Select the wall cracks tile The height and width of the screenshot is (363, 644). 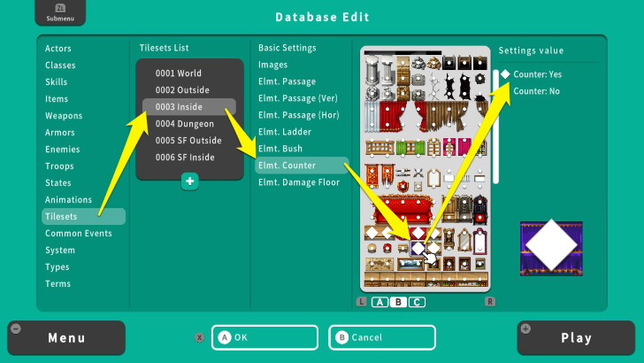pyautogui.click(x=434, y=87)
